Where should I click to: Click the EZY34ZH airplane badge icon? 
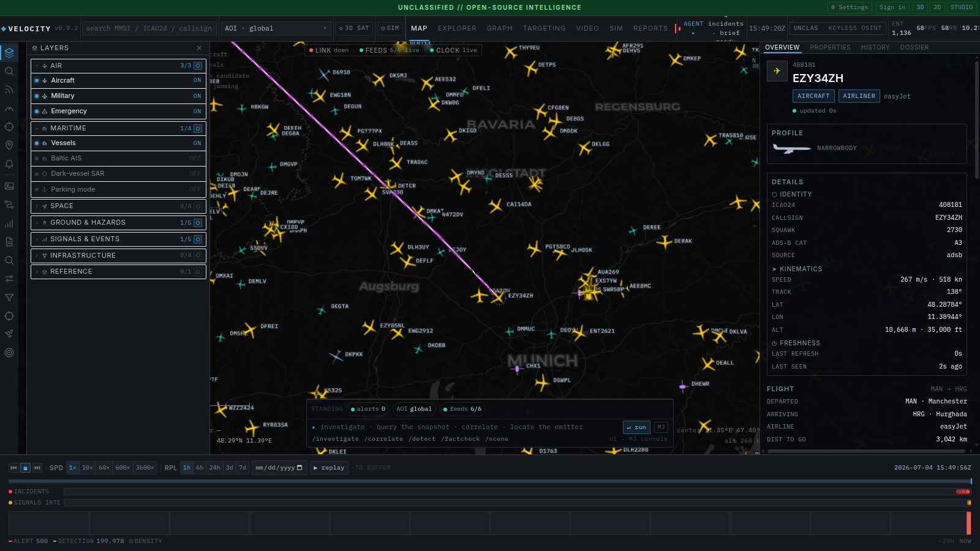coord(777,71)
